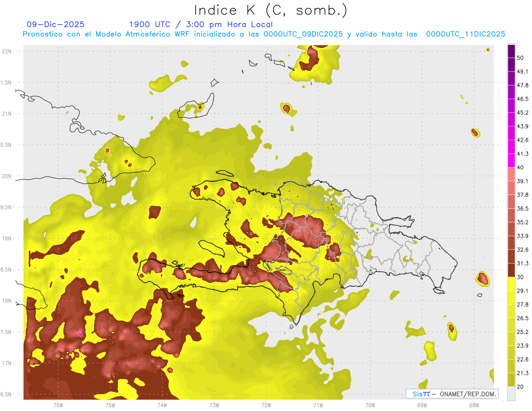Image resolution: width=532 pixels, height=411 pixels.
Task: Click the '46.5' colorbar label
Action: tap(523, 99)
